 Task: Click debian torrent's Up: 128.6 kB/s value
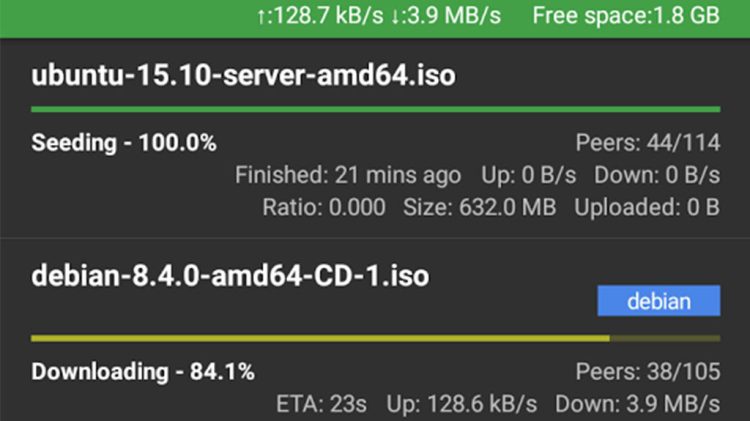tap(460, 404)
